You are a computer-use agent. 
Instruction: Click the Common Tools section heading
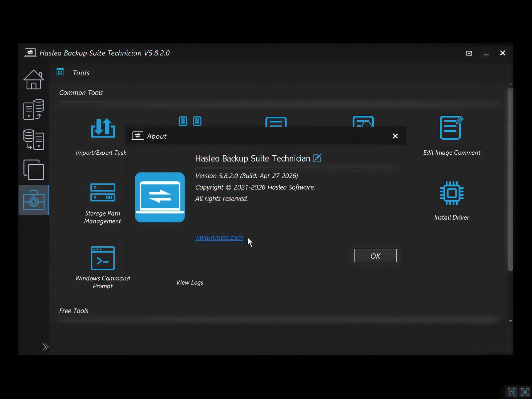81,93
